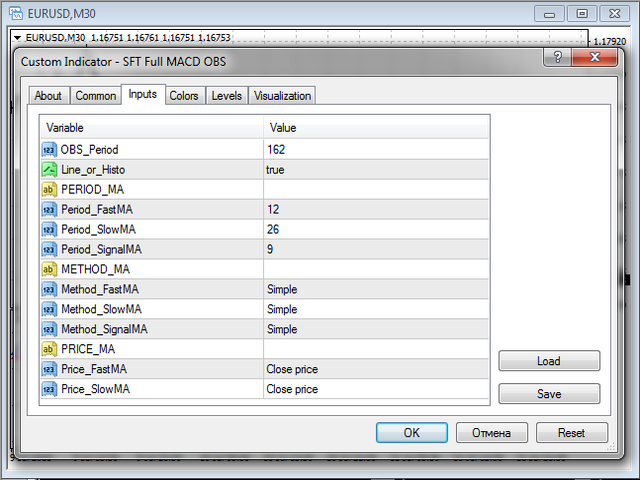Switch to the Common tab

click(96, 96)
